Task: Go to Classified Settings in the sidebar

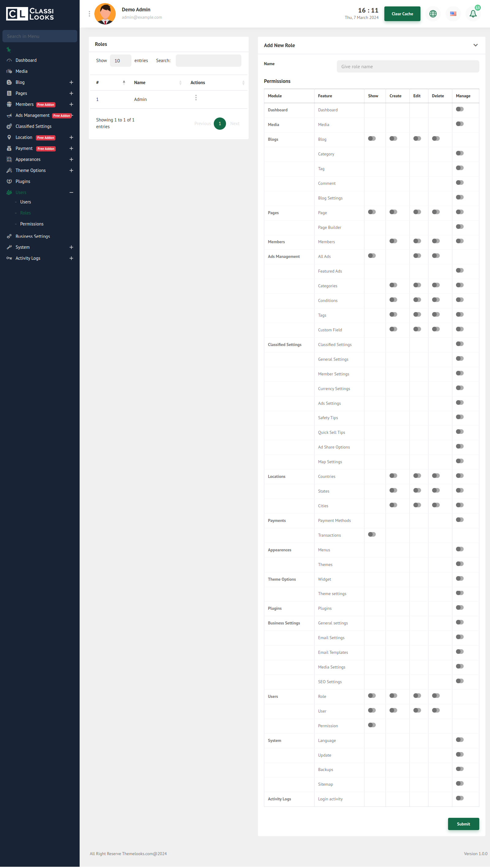Action: coord(33,126)
